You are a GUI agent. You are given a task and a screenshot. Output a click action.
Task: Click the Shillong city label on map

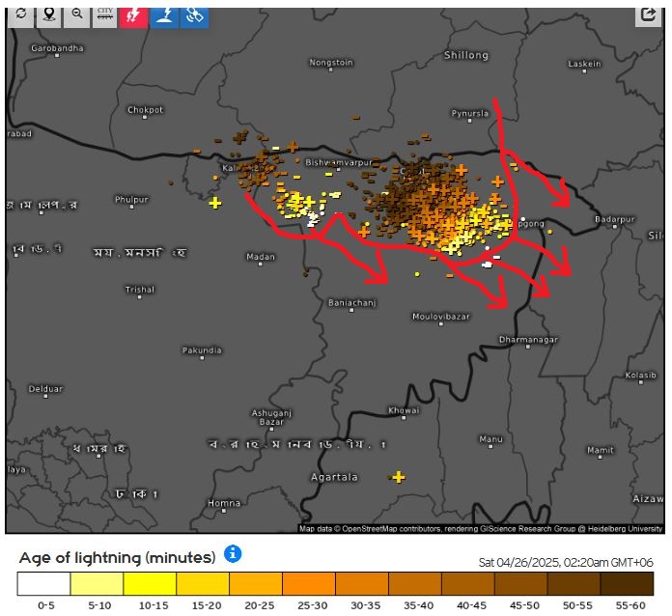point(466,55)
